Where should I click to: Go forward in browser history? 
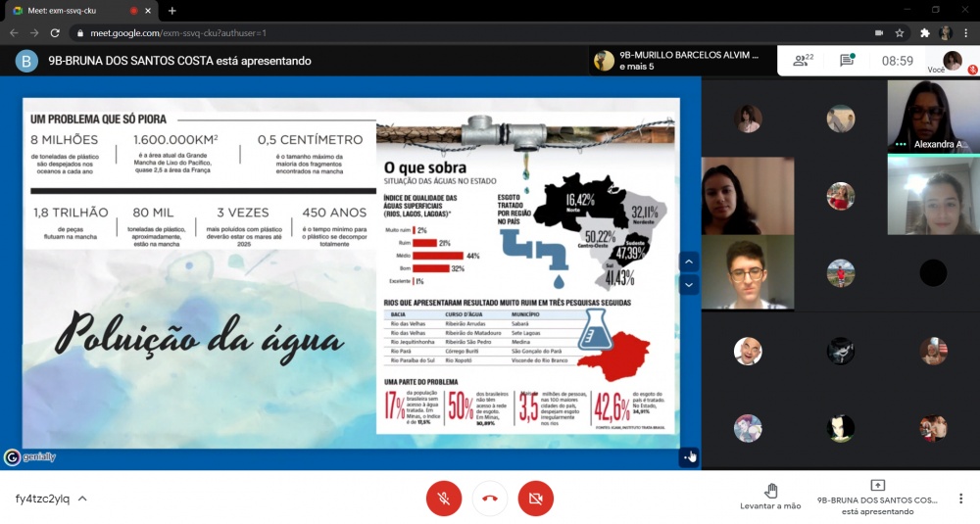tap(34, 33)
